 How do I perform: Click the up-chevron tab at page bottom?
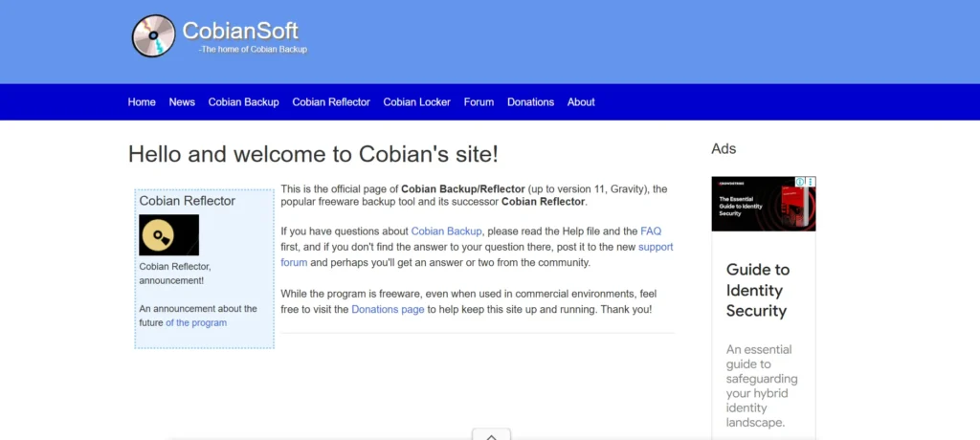click(491, 434)
